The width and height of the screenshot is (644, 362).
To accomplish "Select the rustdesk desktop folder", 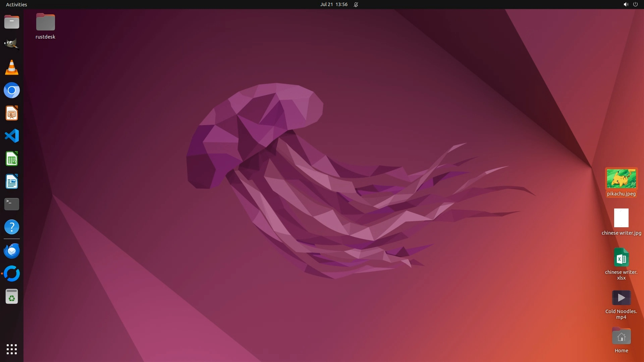I will [45, 22].
